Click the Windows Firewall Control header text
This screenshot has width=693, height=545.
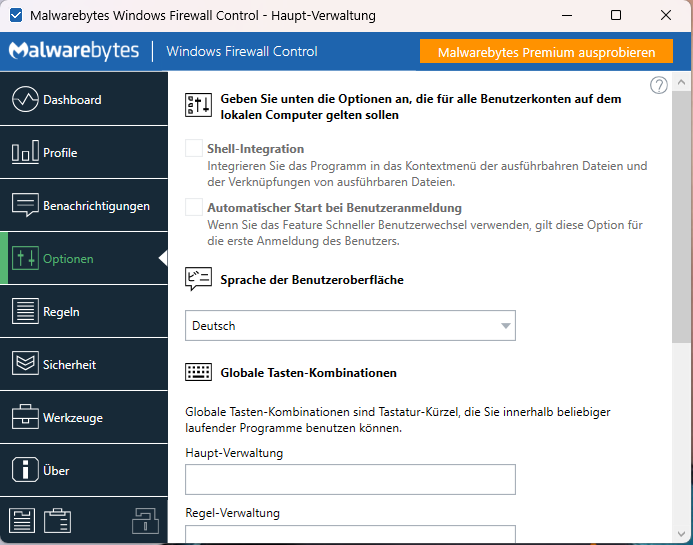pos(242,51)
